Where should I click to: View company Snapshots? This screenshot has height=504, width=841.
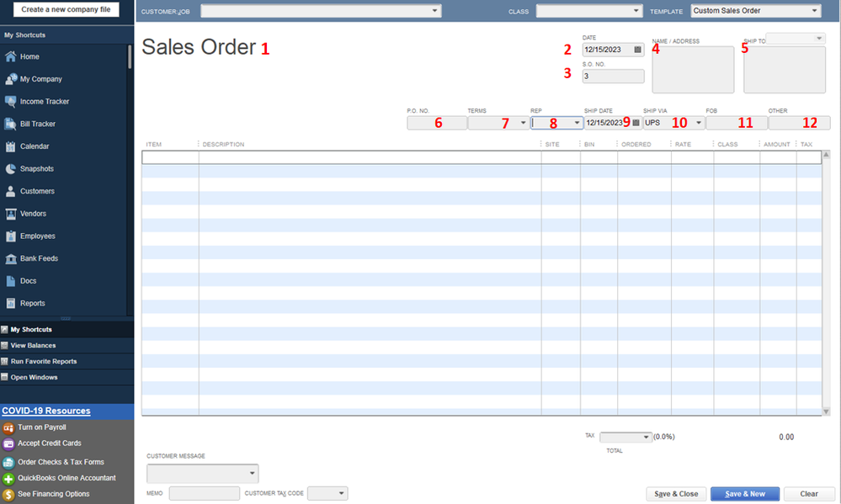coord(38,168)
